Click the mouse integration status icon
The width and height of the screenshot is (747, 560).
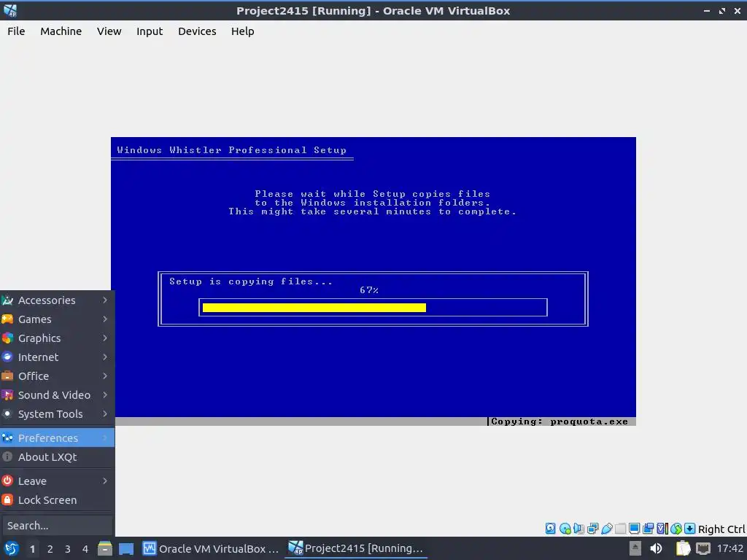tap(676, 529)
